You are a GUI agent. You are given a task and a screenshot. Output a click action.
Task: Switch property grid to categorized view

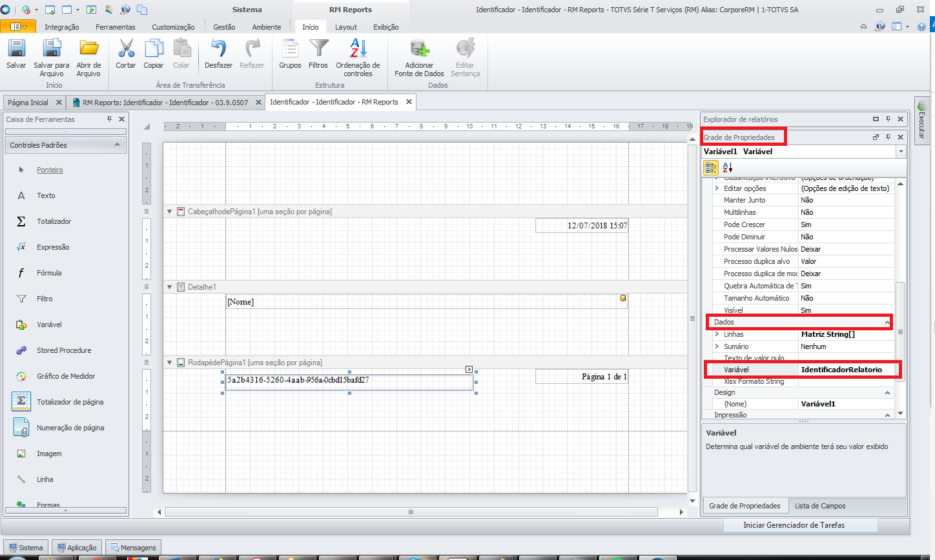coord(711,168)
